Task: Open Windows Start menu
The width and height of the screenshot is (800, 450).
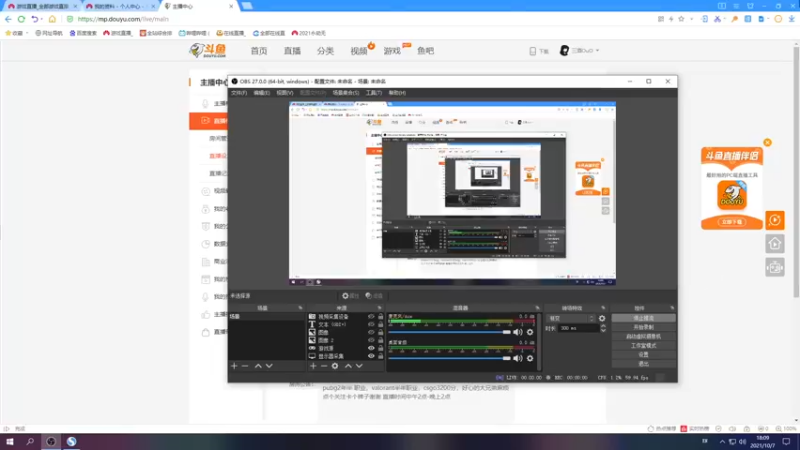Action: coord(10,441)
